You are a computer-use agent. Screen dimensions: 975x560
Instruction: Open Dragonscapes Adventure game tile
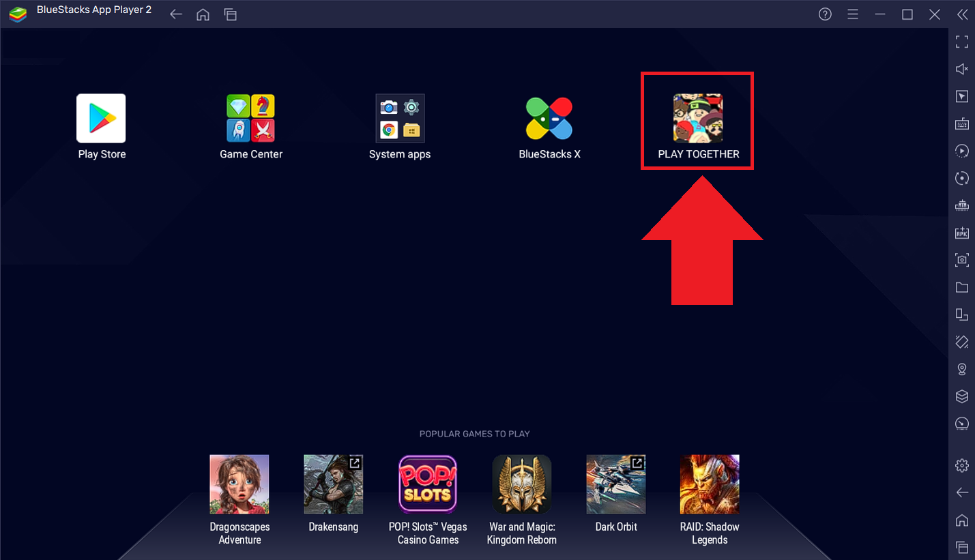pyautogui.click(x=239, y=484)
